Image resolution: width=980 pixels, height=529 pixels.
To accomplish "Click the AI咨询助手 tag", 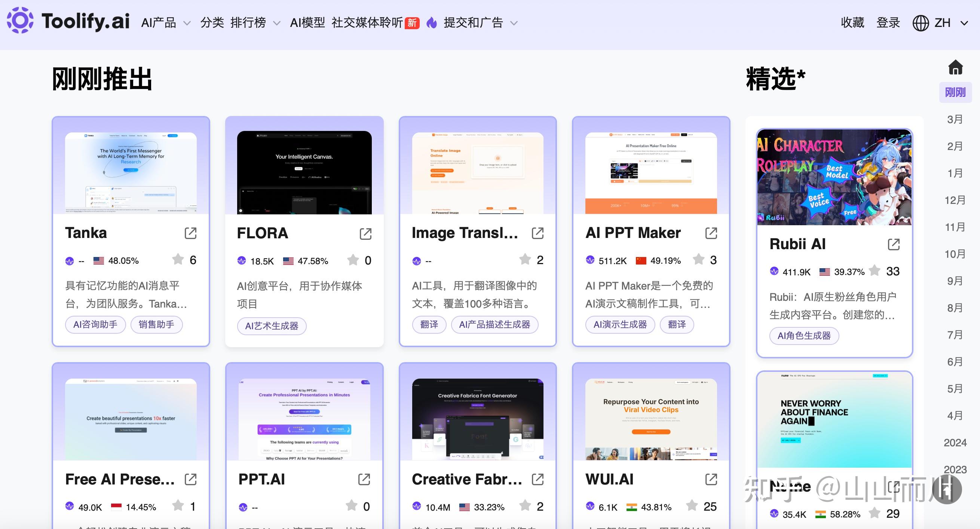I will point(95,325).
